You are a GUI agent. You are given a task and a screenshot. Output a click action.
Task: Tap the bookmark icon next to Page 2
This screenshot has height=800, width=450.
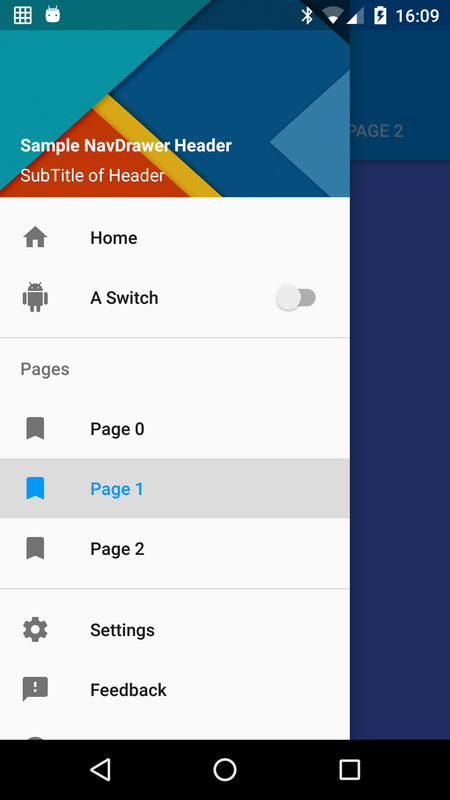pyautogui.click(x=35, y=548)
